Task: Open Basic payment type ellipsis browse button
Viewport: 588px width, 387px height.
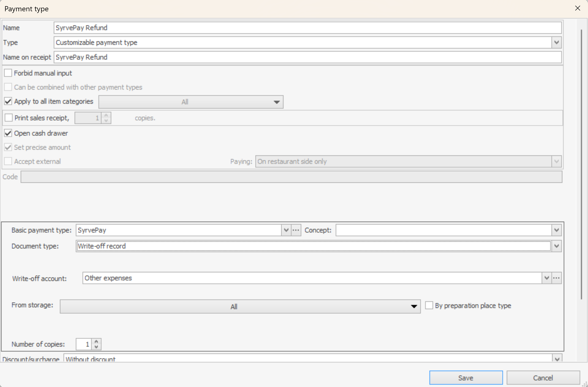Action: click(296, 230)
